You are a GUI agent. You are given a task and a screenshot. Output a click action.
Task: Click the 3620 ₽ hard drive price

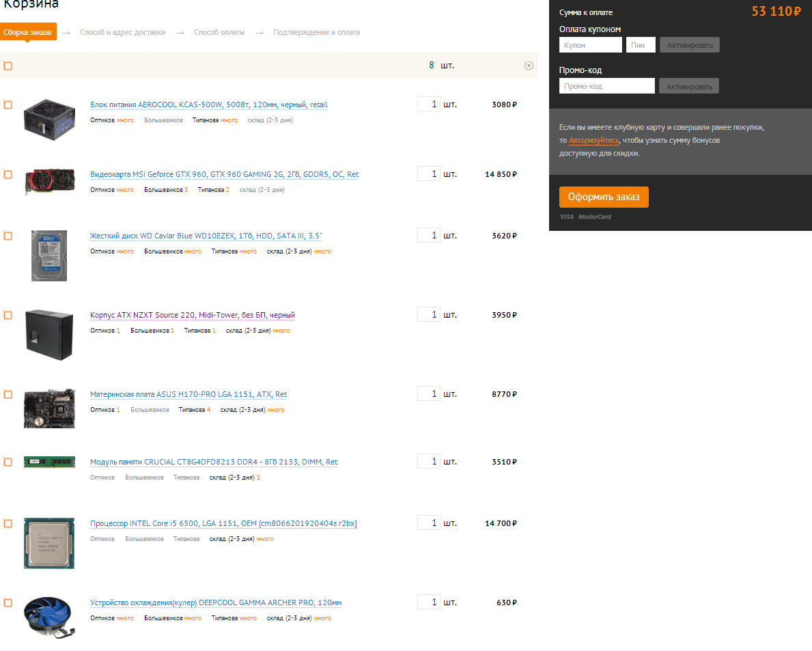(505, 236)
